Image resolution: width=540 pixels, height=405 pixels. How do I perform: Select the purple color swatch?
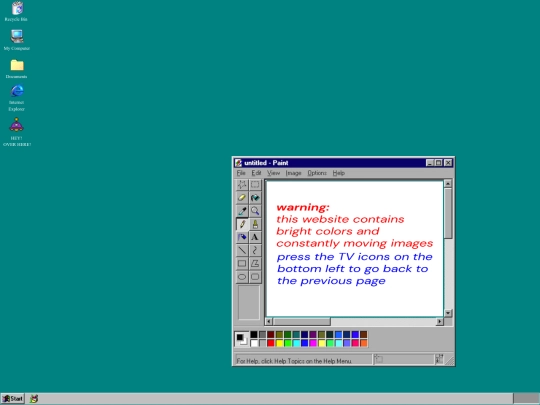point(313,334)
